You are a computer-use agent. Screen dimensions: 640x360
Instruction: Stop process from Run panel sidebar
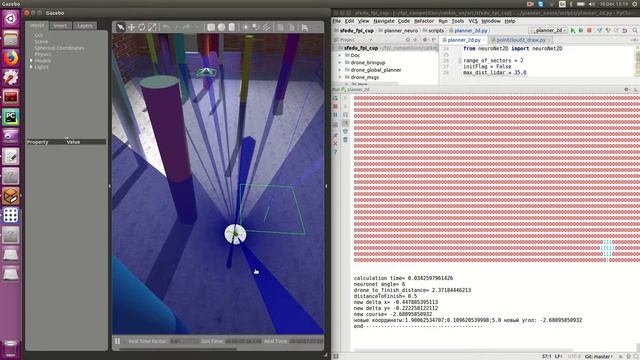(x=336, y=107)
